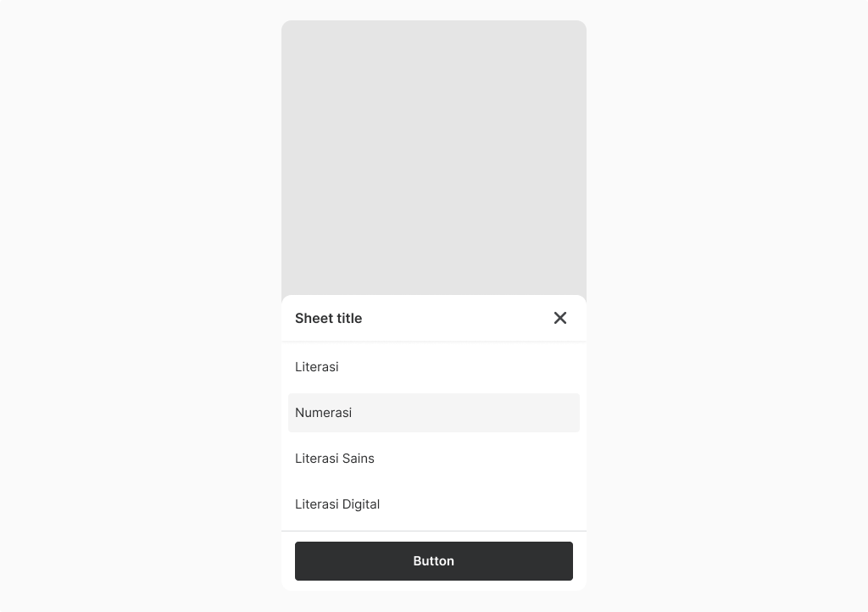
Task: Click the Literasi Digital text label
Action: 337,504
